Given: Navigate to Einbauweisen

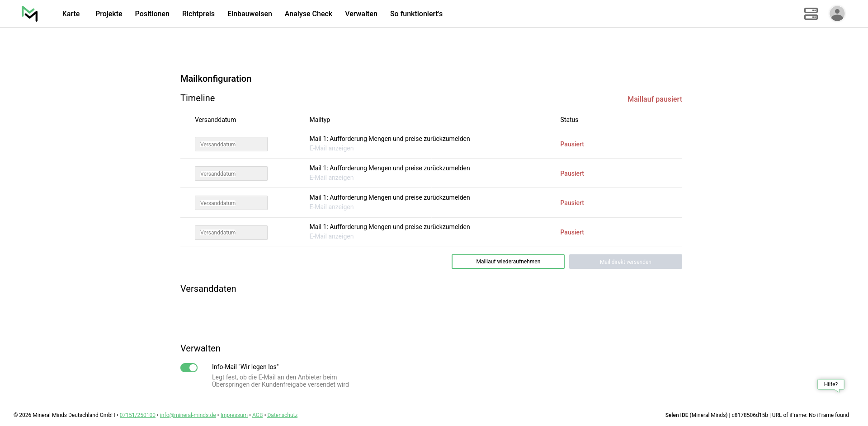Looking at the screenshot, I should point(250,14).
